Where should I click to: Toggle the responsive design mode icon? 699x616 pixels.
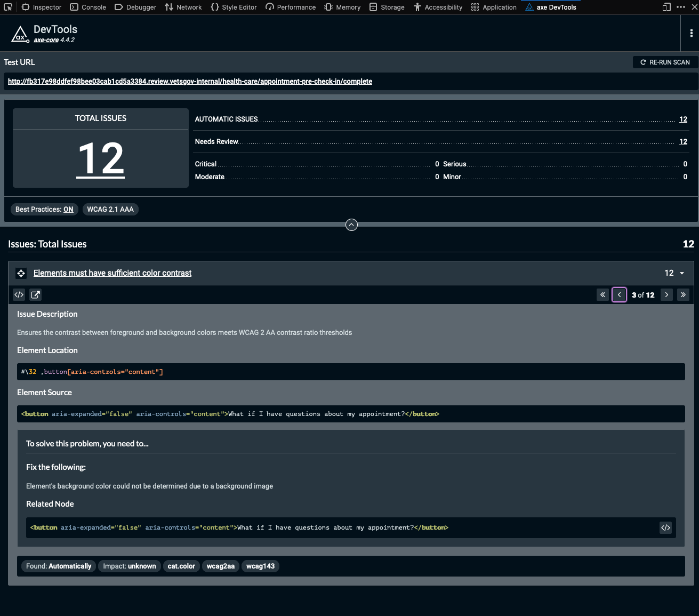tap(666, 7)
